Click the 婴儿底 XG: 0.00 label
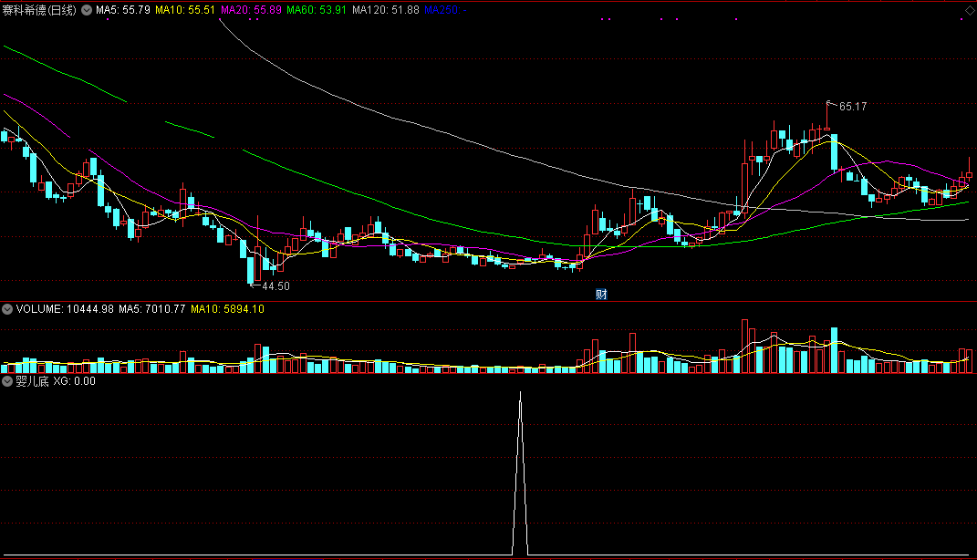The width and height of the screenshot is (977, 560). 56,381
